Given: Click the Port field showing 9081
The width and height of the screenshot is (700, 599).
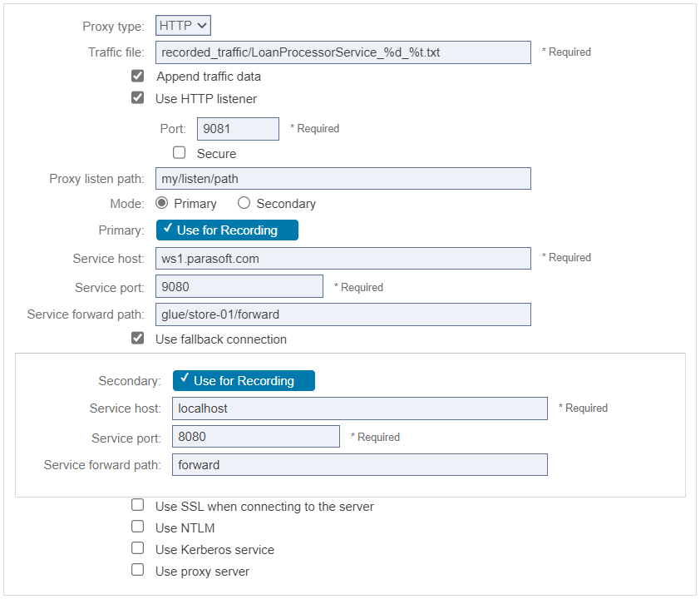Looking at the screenshot, I should pyautogui.click(x=238, y=129).
